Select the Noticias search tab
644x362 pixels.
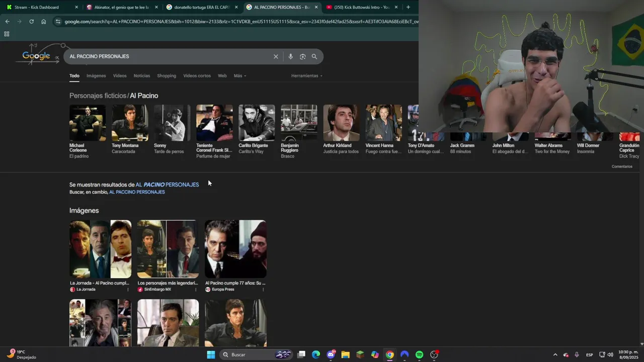point(142,76)
